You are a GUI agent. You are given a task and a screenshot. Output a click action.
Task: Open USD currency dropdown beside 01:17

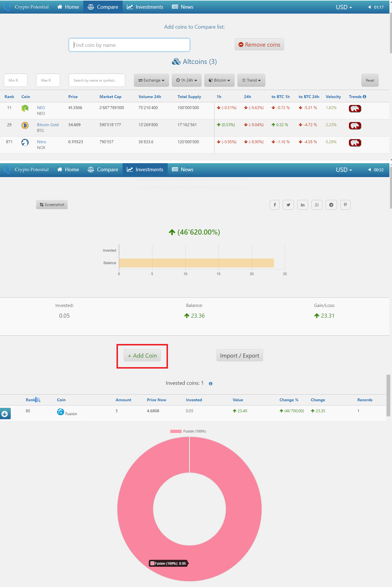click(x=344, y=7)
